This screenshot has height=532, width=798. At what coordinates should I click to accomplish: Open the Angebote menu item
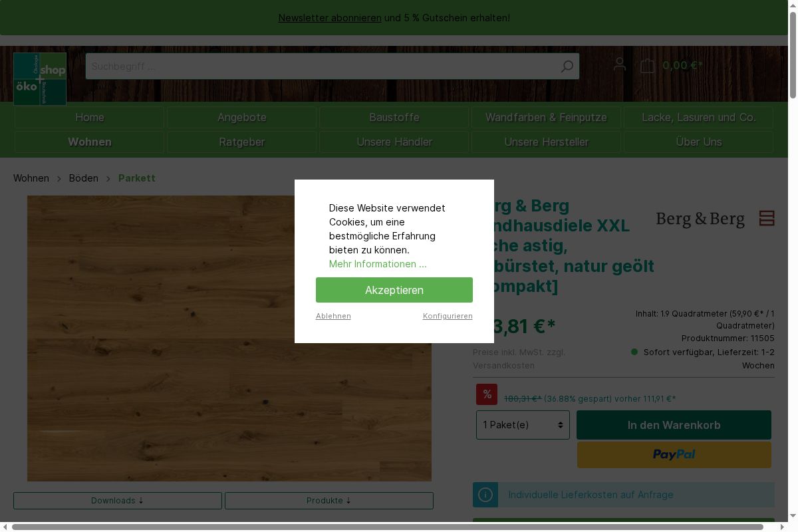241,118
